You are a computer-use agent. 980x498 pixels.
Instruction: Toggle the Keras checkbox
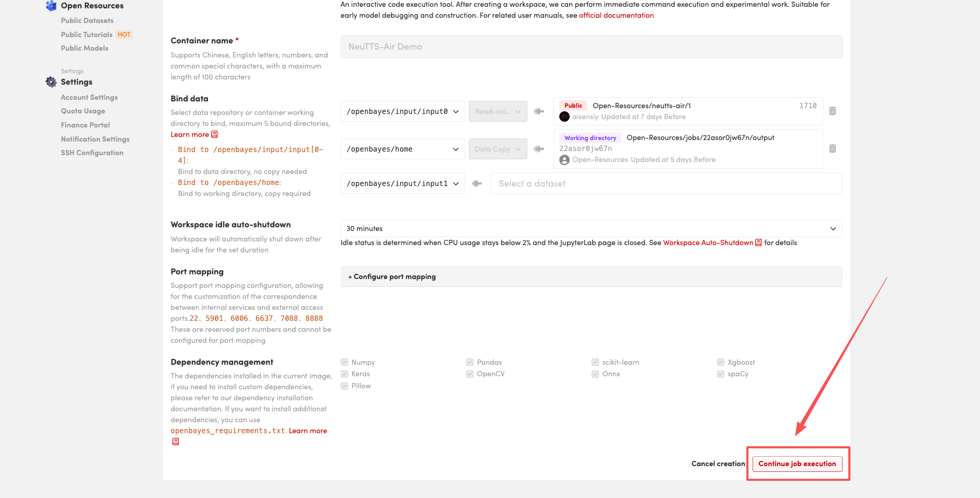(344, 374)
